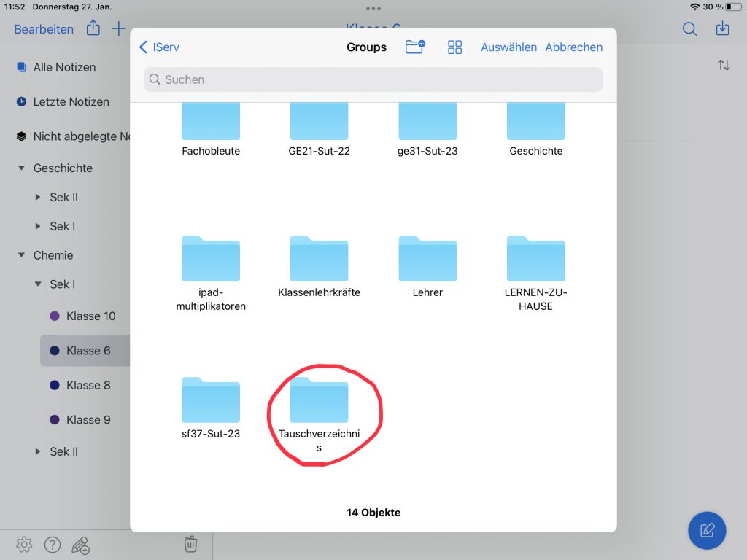Screen dimensions: 747x560
Task: Tap Abbrechen to cancel
Action: pos(574,47)
